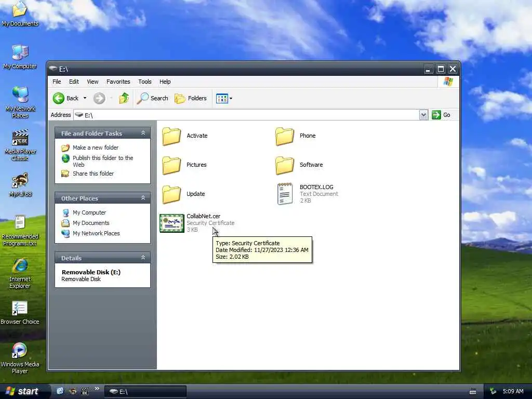Toggle the Folders pane button
The width and height of the screenshot is (532, 399).
point(190,98)
